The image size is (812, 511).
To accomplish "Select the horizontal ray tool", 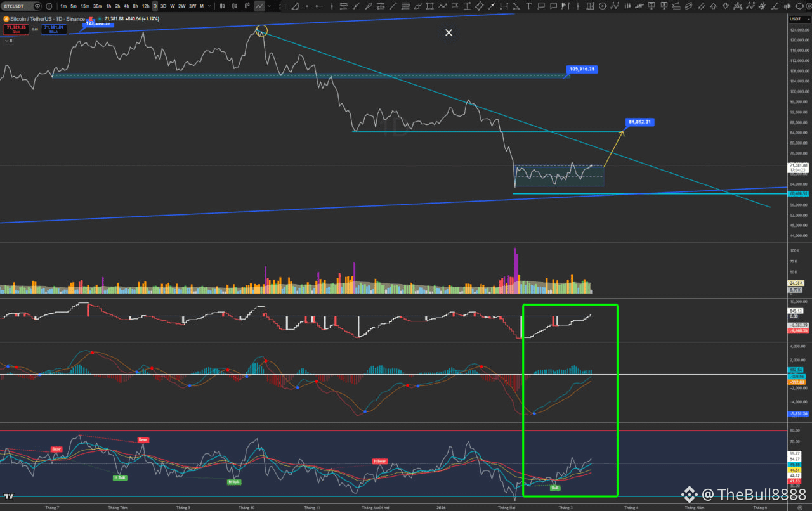I will (320, 6).
